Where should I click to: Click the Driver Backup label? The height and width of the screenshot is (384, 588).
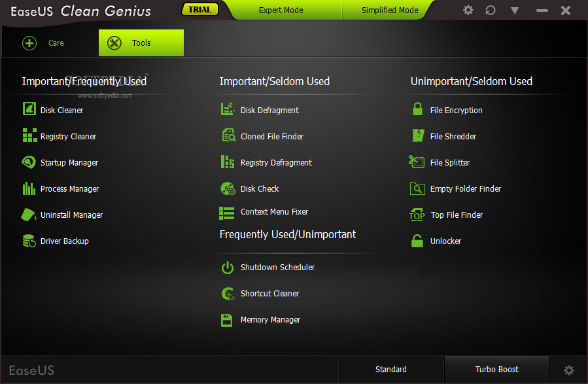coord(65,241)
